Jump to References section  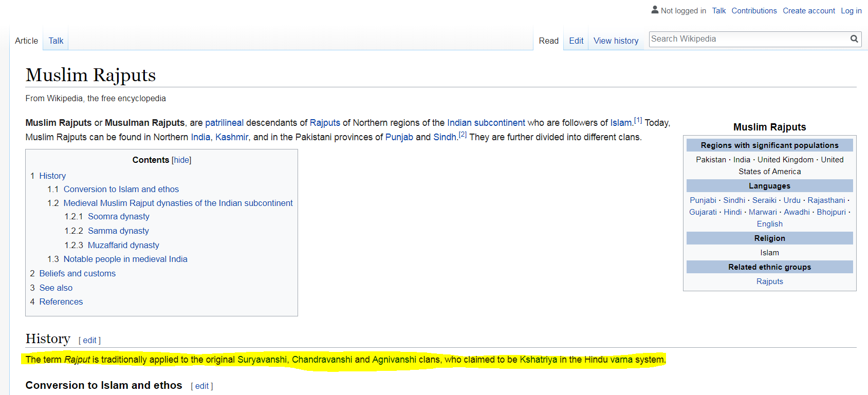61,302
